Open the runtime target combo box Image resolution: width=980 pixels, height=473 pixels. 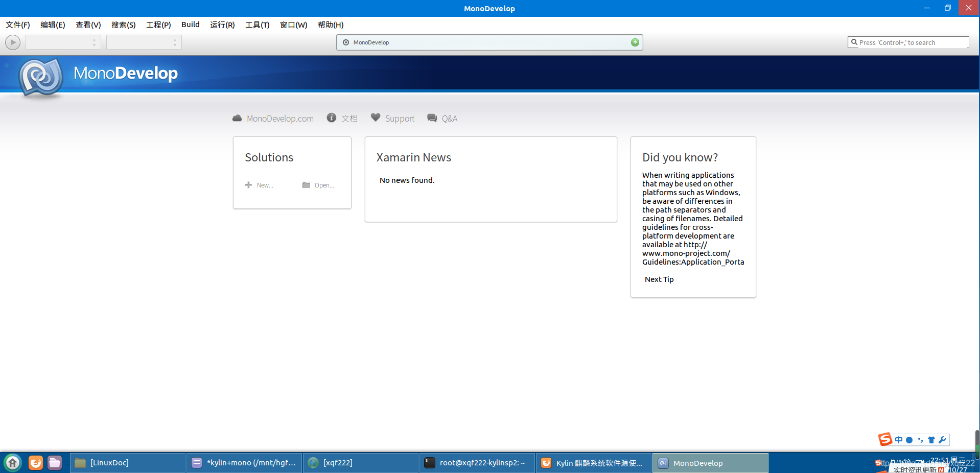click(144, 42)
